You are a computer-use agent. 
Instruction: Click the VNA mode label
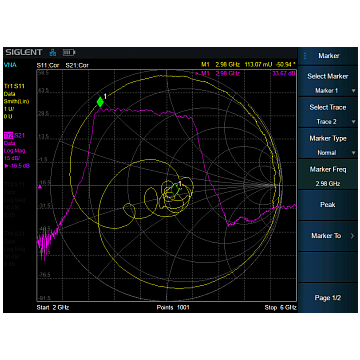[x=10, y=65]
